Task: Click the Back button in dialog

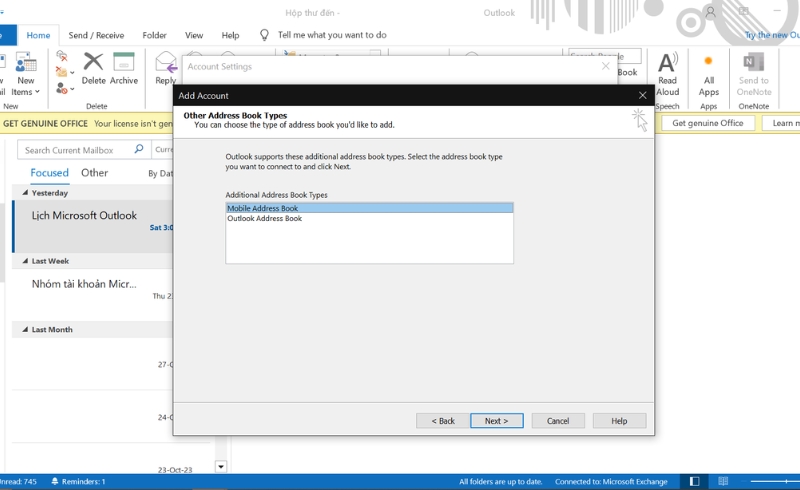Action: (x=443, y=421)
